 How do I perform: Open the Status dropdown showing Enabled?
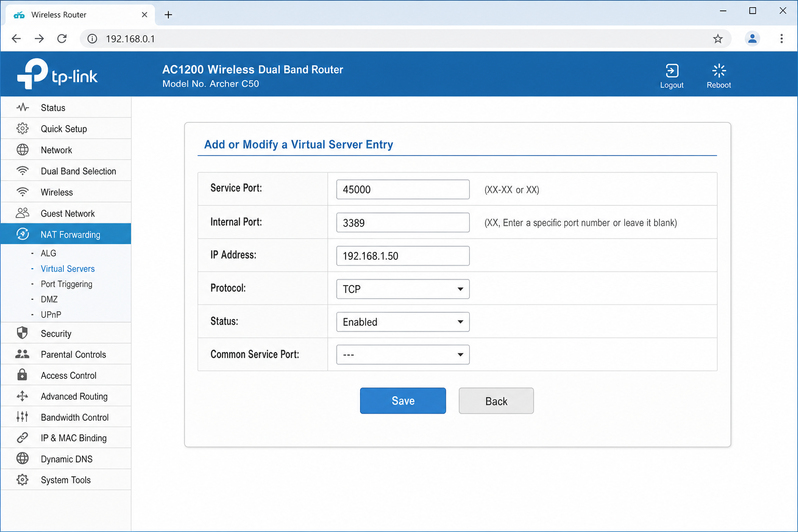click(x=403, y=322)
